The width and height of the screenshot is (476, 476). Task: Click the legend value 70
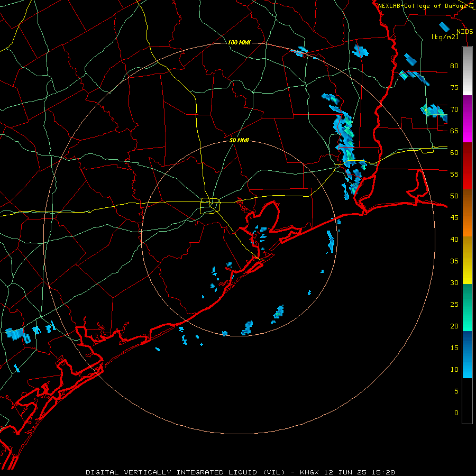coord(454,109)
